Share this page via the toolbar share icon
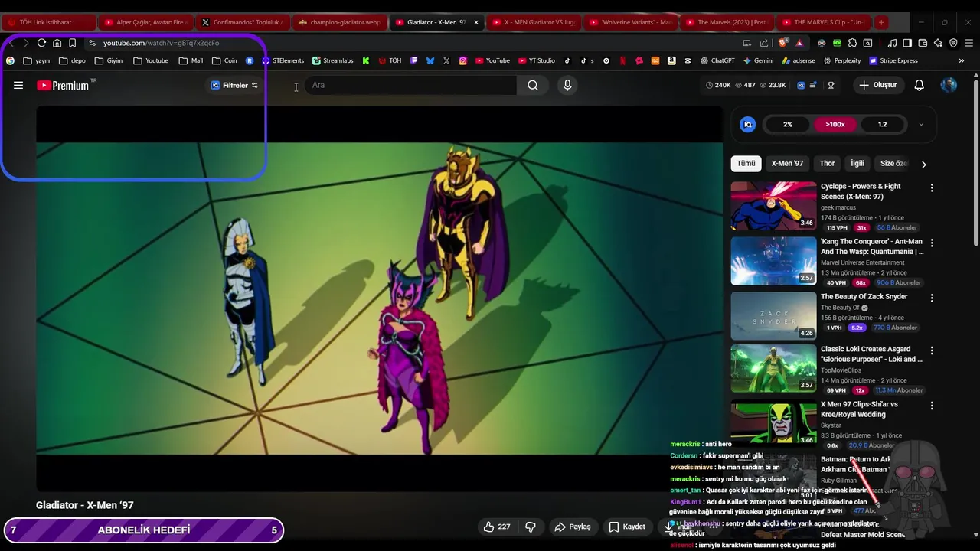This screenshot has width=980, height=551. (763, 43)
